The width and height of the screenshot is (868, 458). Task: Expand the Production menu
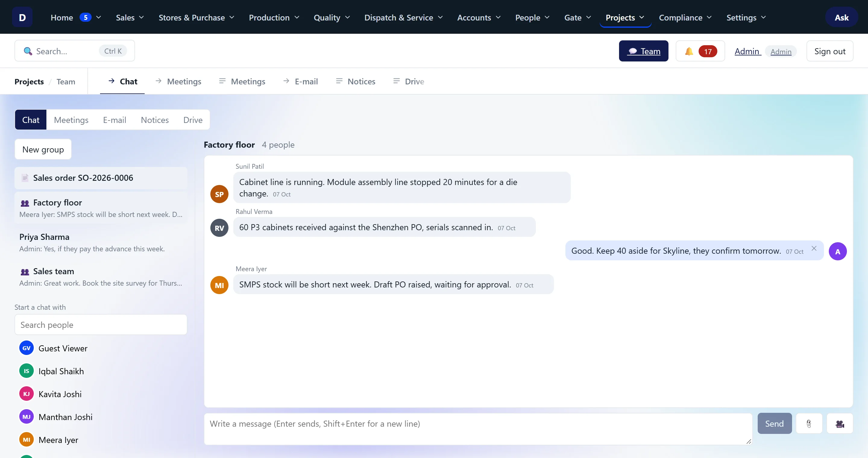pyautogui.click(x=274, y=17)
